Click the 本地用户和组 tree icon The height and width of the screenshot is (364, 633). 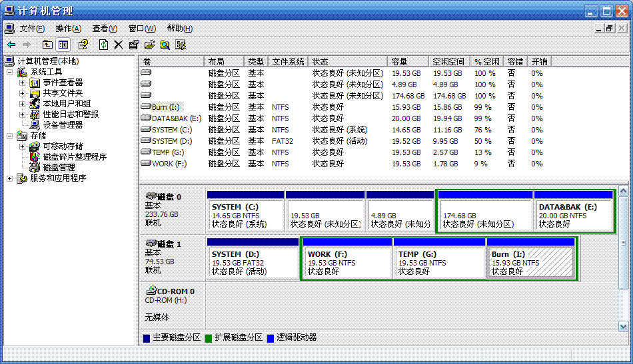point(35,104)
